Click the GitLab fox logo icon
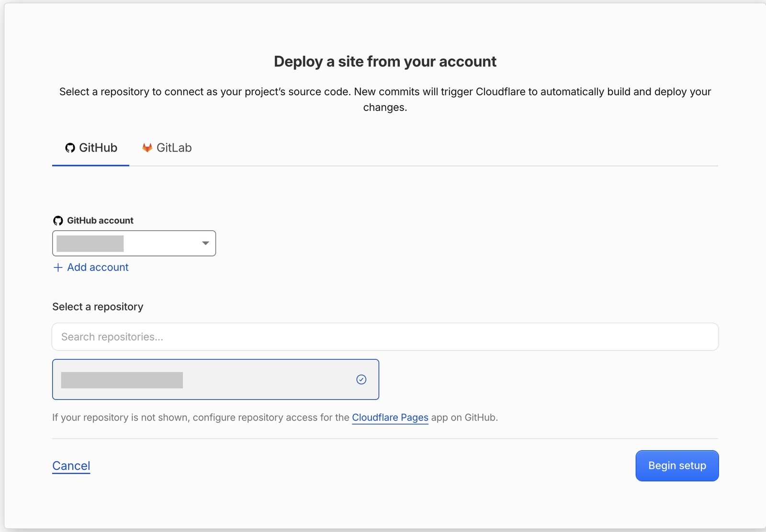The image size is (766, 532). (147, 148)
